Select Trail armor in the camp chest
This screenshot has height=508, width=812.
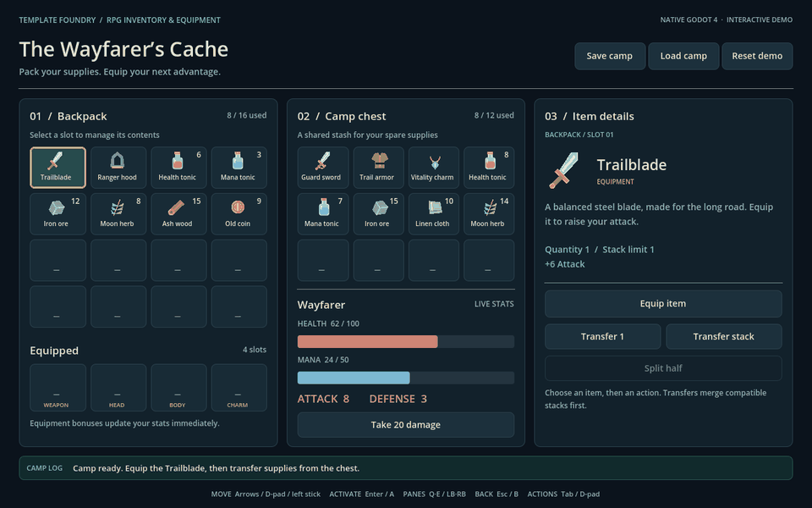(379, 168)
